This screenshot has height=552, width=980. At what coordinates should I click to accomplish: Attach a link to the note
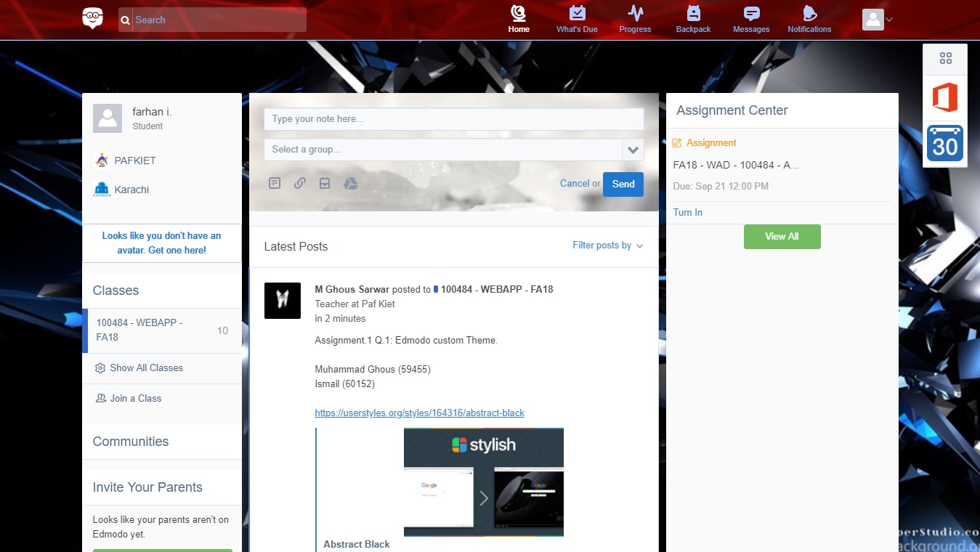[299, 183]
